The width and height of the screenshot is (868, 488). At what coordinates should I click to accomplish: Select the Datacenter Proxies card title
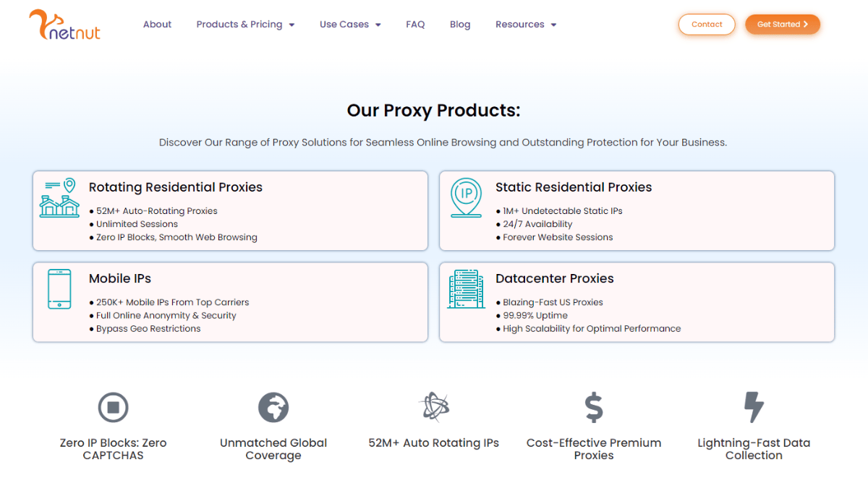click(x=554, y=278)
